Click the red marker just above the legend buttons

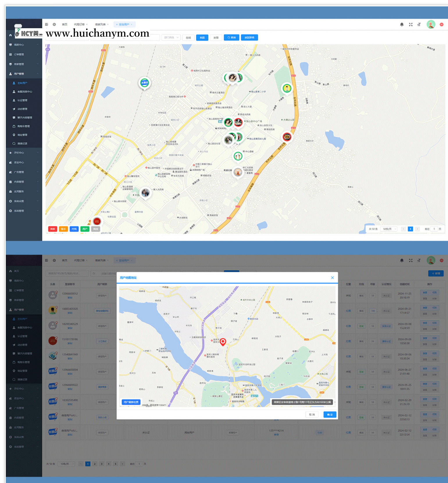[x=97, y=221]
